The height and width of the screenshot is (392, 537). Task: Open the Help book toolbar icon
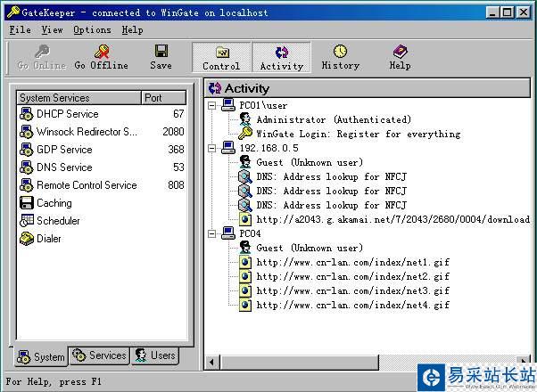pos(400,52)
